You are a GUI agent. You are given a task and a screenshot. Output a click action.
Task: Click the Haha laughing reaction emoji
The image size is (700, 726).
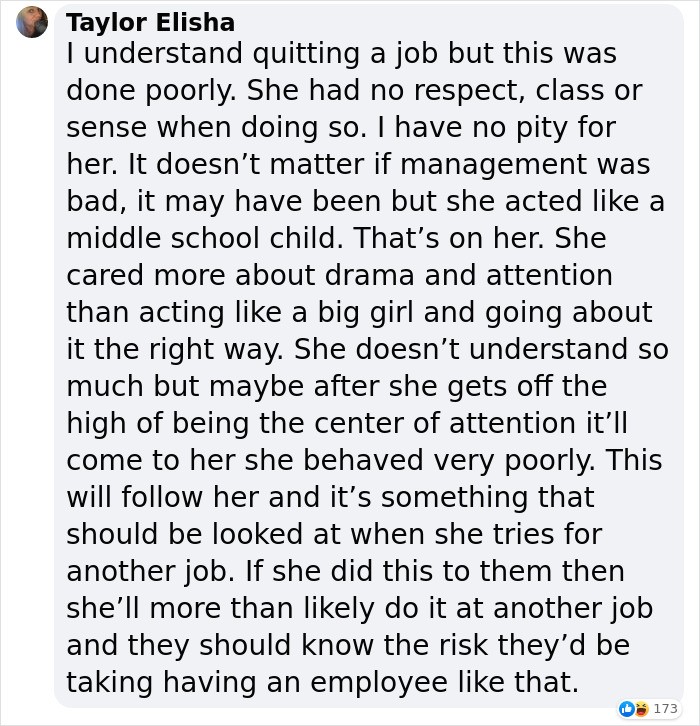click(x=641, y=708)
